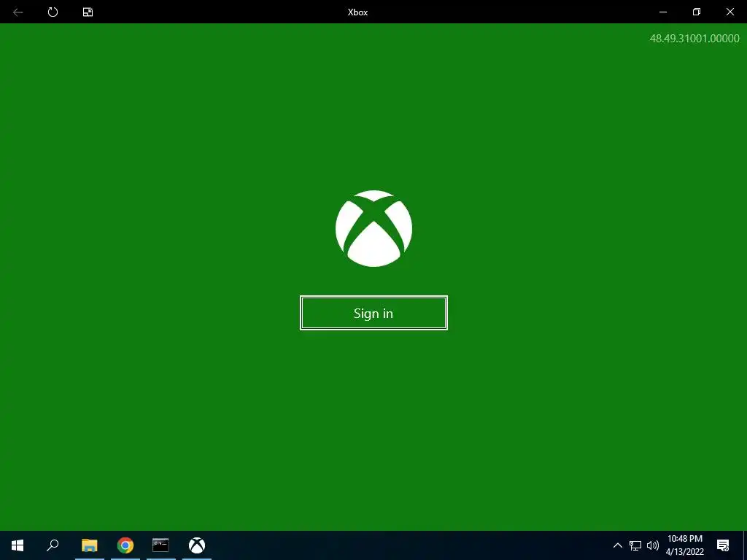Go back using the title bar arrow
Viewport: 747px width, 560px height.
(x=18, y=12)
